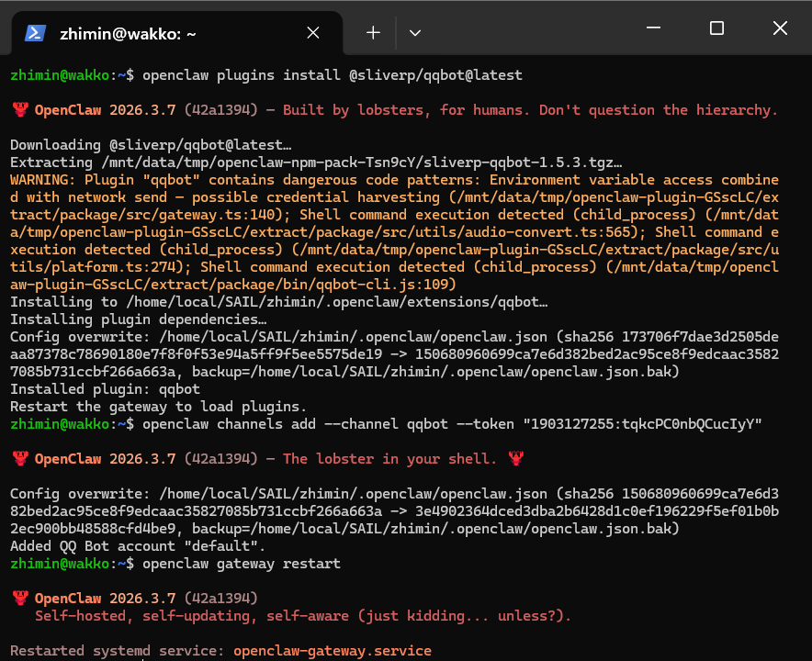
Task: Click the lobster emoji after "in your shell."
Action: pos(515,458)
